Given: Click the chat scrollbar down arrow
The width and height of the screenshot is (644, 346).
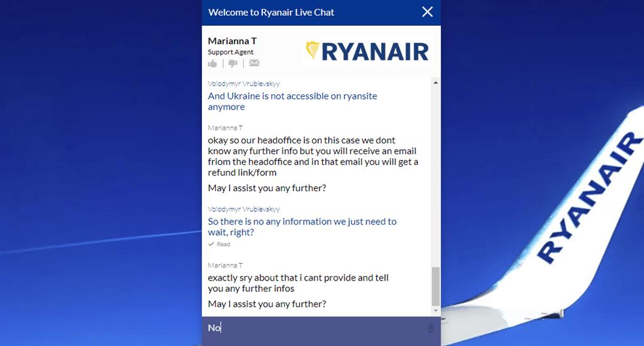Looking at the screenshot, I should pyautogui.click(x=436, y=311).
